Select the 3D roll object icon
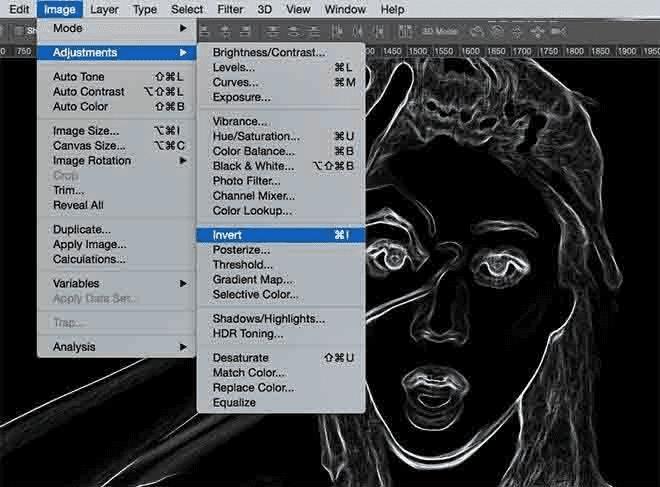 click(x=496, y=30)
